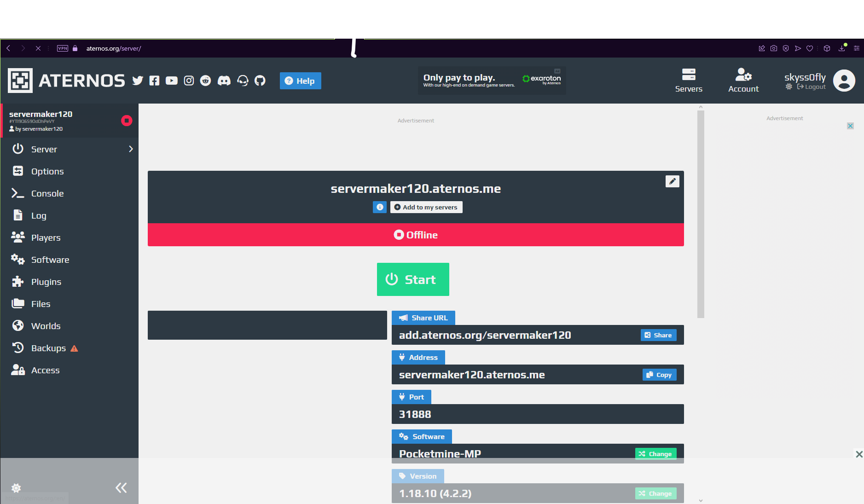Viewport: 864px width, 504px height.
Task: Close the right-side advertisement
Action: pyautogui.click(x=850, y=126)
